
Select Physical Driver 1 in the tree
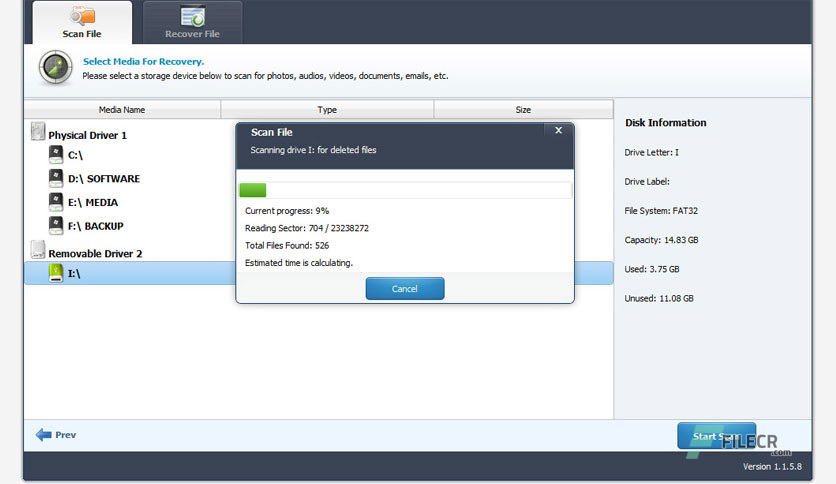[87, 135]
